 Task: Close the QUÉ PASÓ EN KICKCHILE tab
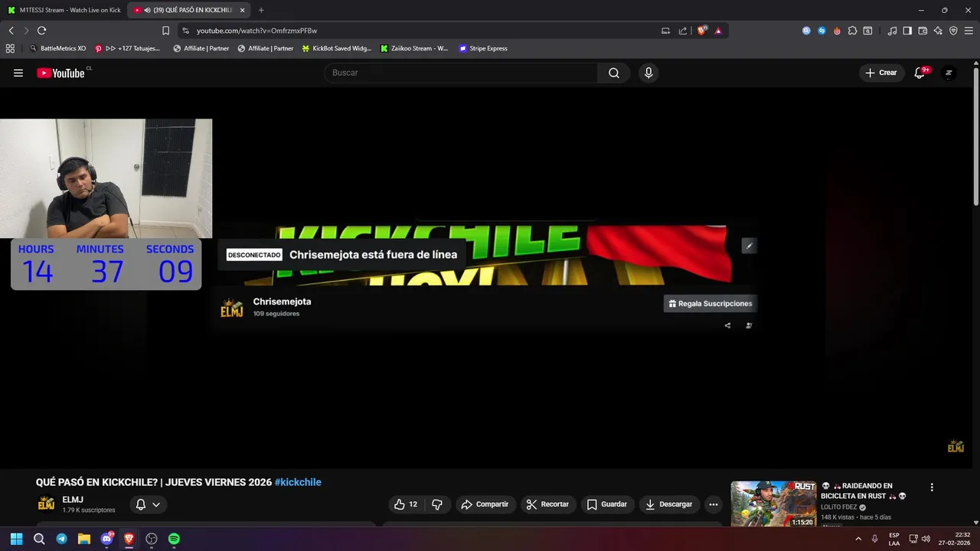(242, 10)
